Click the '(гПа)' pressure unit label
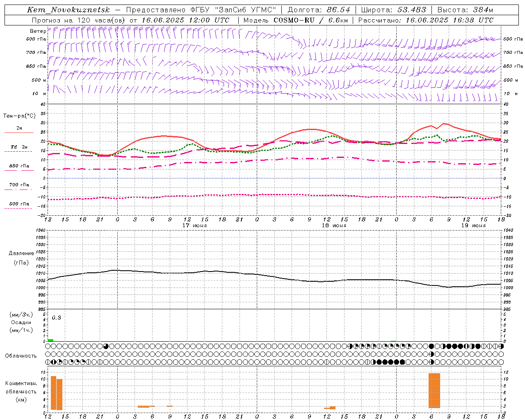The image size is (525, 420). 21,262
